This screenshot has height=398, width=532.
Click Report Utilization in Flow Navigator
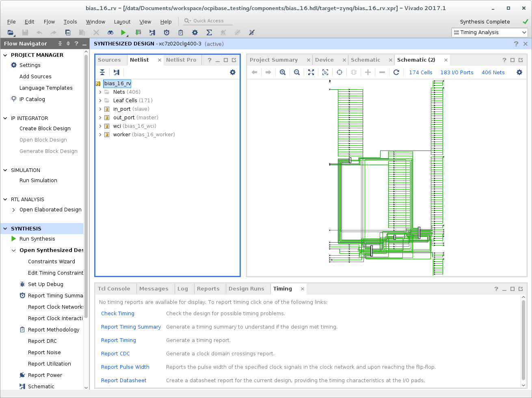(x=50, y=364)
